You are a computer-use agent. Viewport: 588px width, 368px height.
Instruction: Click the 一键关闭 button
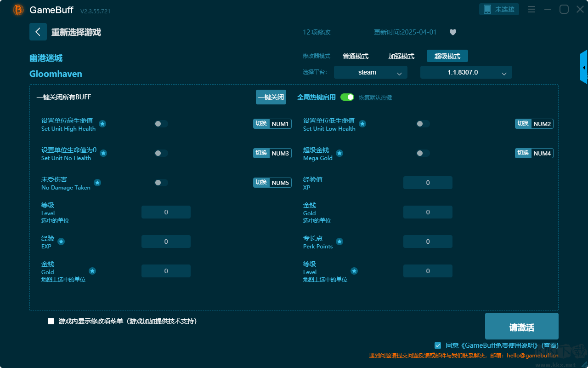click(271, 97)
